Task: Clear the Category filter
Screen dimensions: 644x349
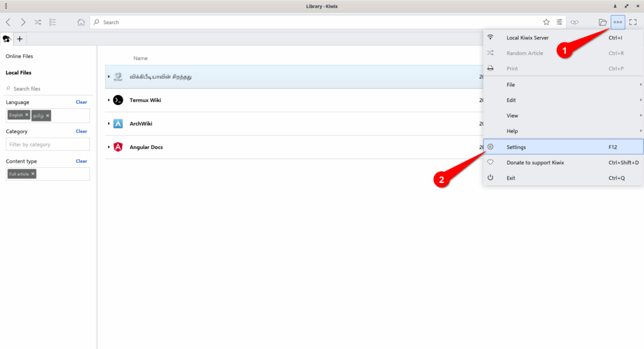Action: coord(81,131)
